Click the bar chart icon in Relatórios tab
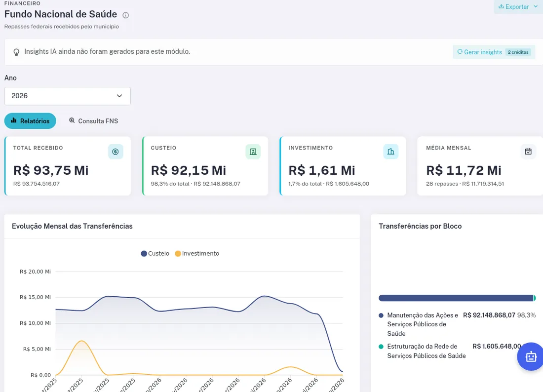This screenshot has height=392, width=543. coord(14,120)
